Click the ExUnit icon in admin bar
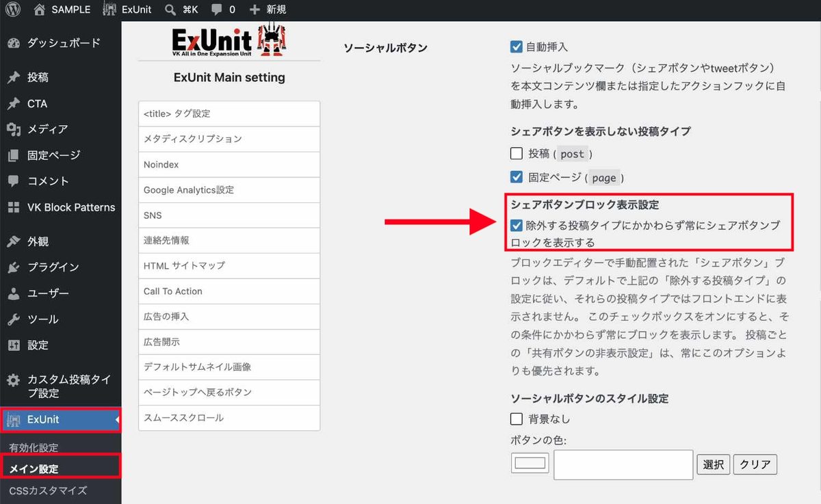 [x=109, y=10]
